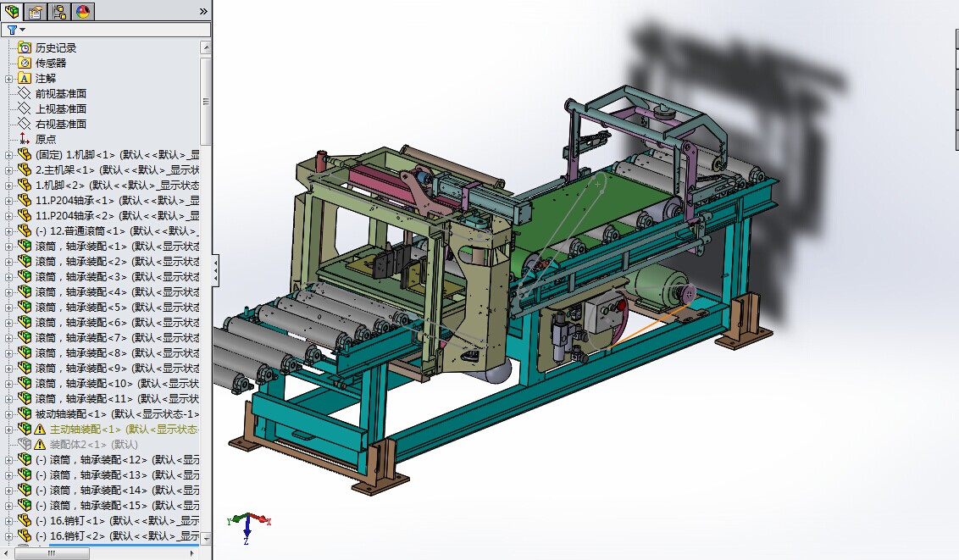The image size is (959, 560).
Task: Click the tree scrollbar up arrow
Action: pyautogui.click(x=206, y=47)
